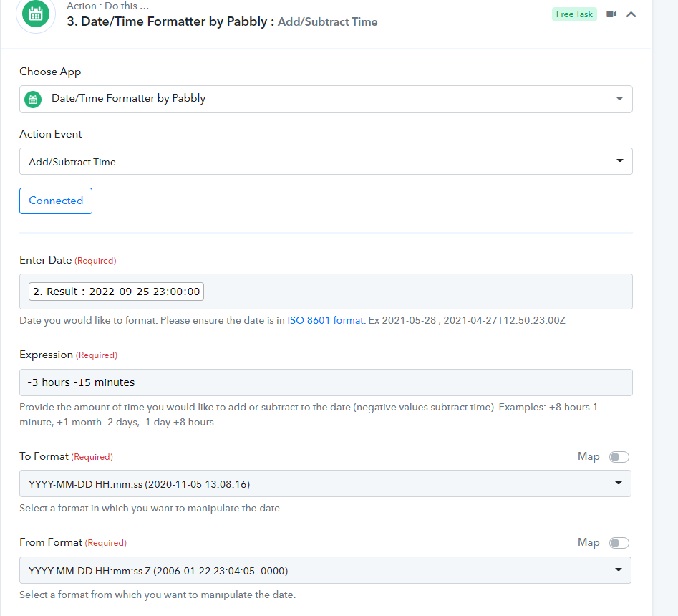Open the video tutorial camera icon
Screen dimensions: 678x616
[611, 14]
